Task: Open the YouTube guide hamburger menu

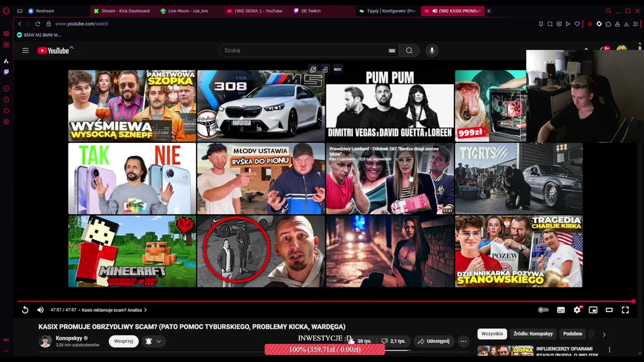Action: 25,50
